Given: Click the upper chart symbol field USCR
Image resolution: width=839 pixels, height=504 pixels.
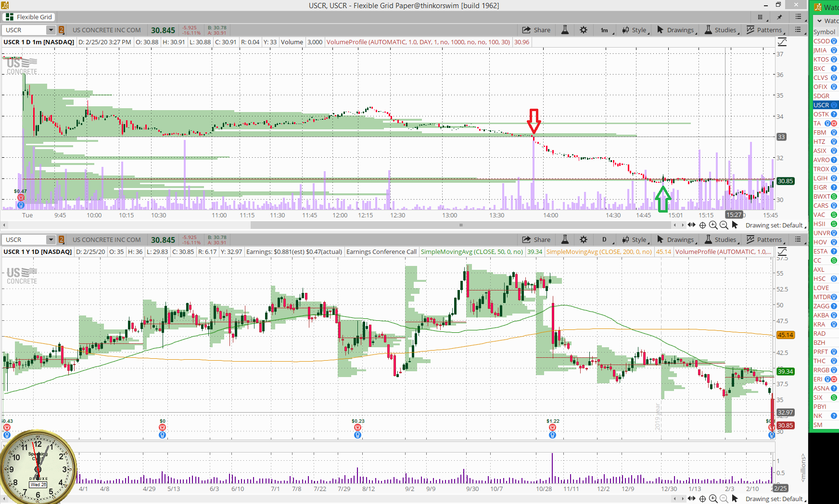Looking at the screenshot, I should pos(24,30).
